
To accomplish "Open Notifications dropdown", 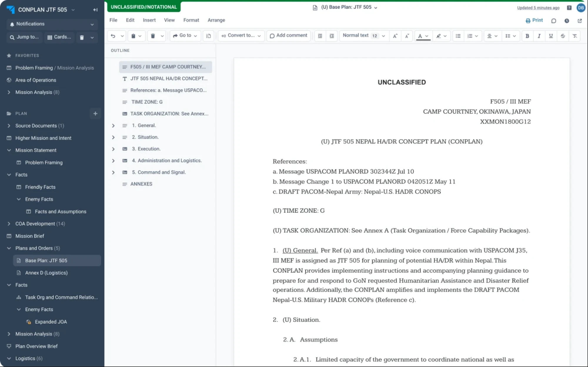I will 52,24.
